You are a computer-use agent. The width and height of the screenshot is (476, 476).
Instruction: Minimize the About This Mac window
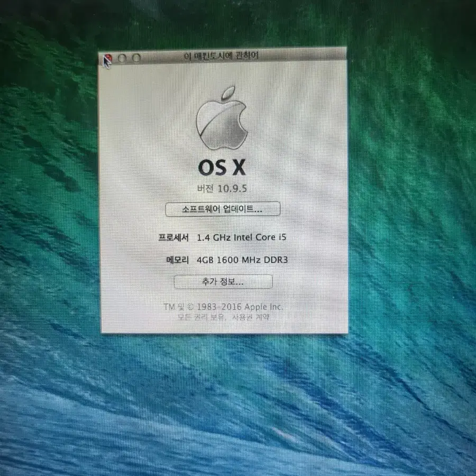pos(122,58)
